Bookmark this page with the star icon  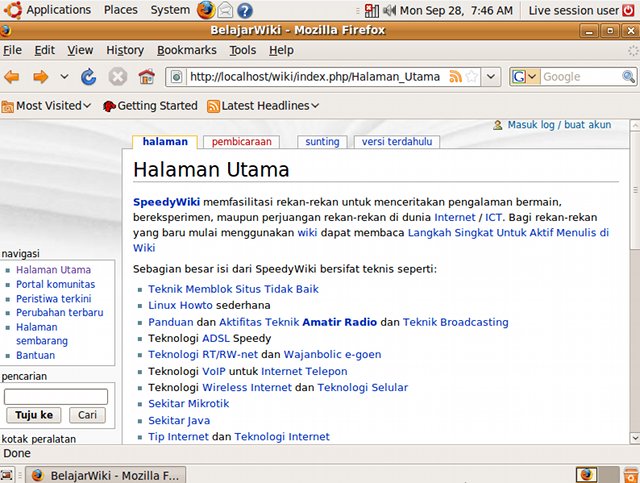[x=471, y=76]
